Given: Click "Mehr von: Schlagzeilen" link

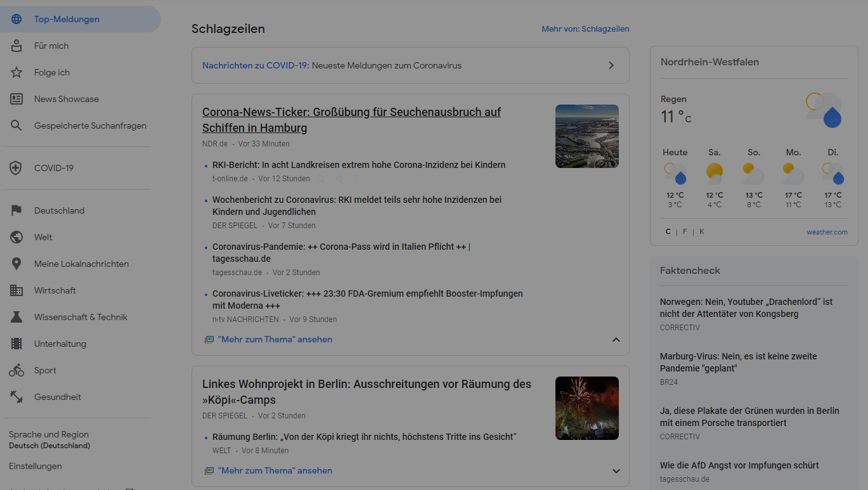Looking at the screenshot, I should click(x=585, y=29).
